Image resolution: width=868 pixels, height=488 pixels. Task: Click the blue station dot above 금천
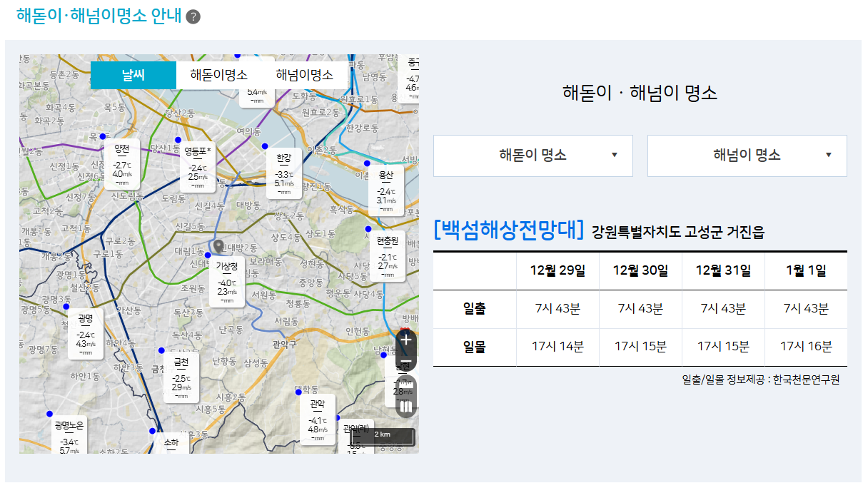coord(161,350)
